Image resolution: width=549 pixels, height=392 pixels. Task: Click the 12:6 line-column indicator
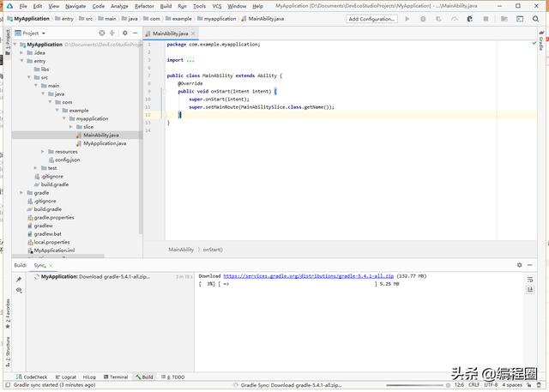pos(459,385)
